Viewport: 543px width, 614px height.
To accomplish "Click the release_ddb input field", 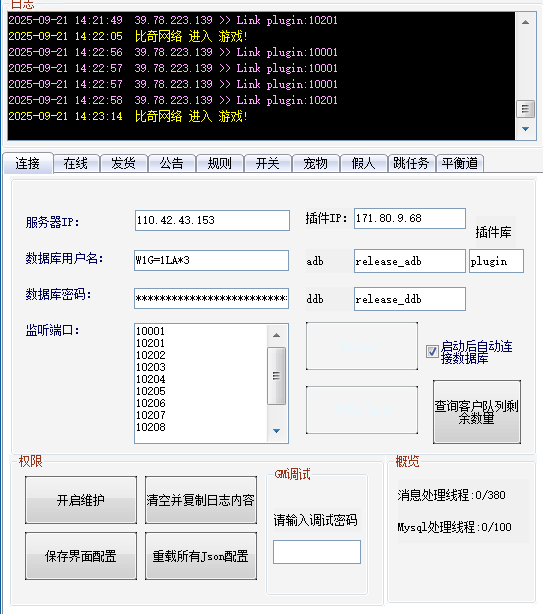I will pyautogui.click(x=410, y=299).
